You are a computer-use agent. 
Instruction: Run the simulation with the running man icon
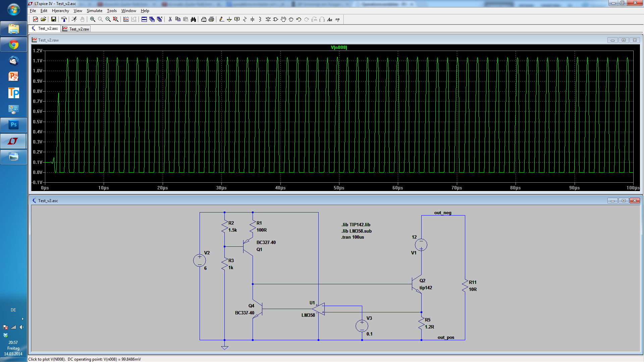(x=74, y=19)
